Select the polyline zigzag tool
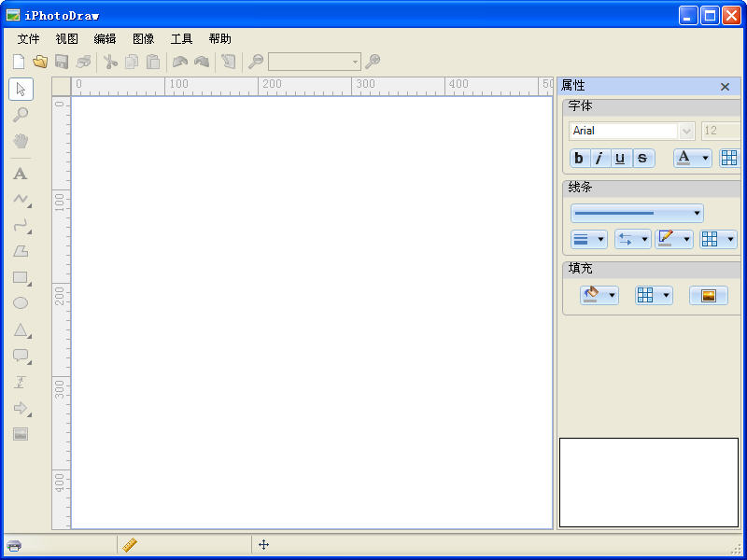 click(21, 200)
